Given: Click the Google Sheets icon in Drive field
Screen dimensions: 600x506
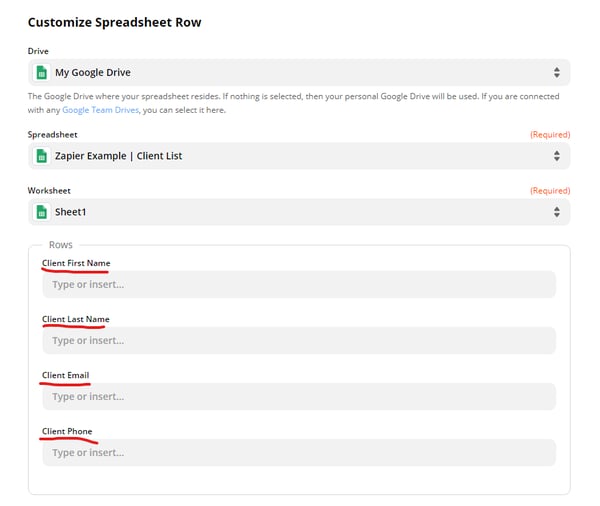Looking at the screenshot, I should [42, 72].
